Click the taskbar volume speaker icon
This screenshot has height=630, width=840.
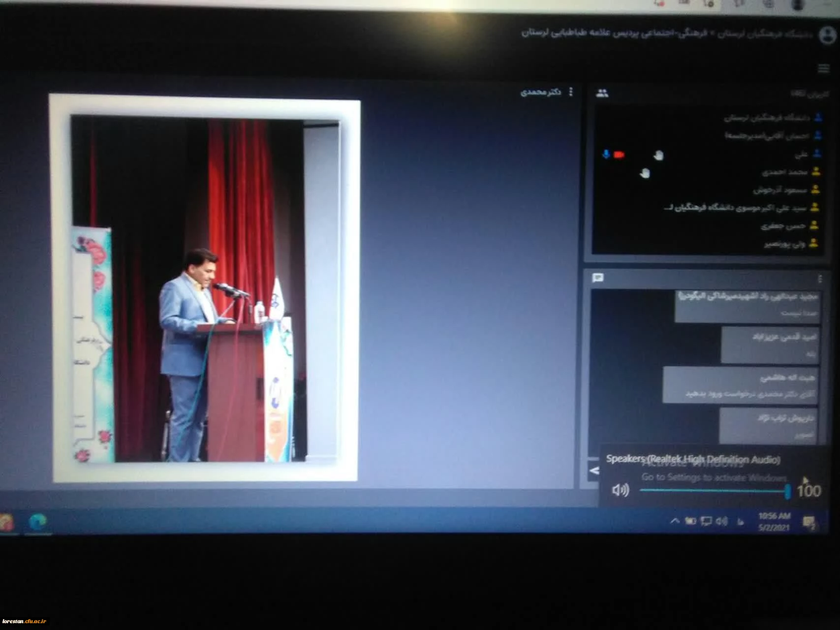[x=721, y=521]
